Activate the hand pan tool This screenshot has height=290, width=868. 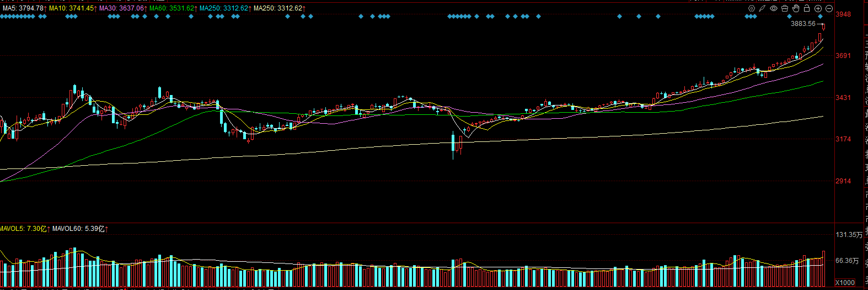point(796,8)
